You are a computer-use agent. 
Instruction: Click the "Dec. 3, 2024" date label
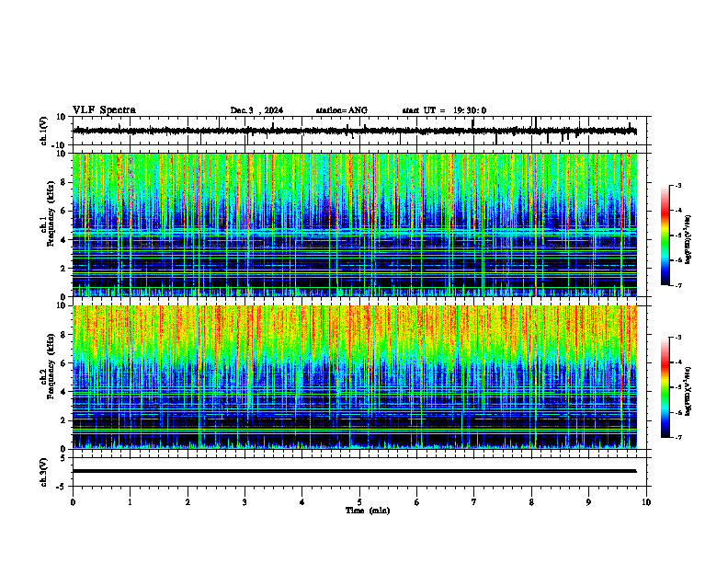coord(256,110)
